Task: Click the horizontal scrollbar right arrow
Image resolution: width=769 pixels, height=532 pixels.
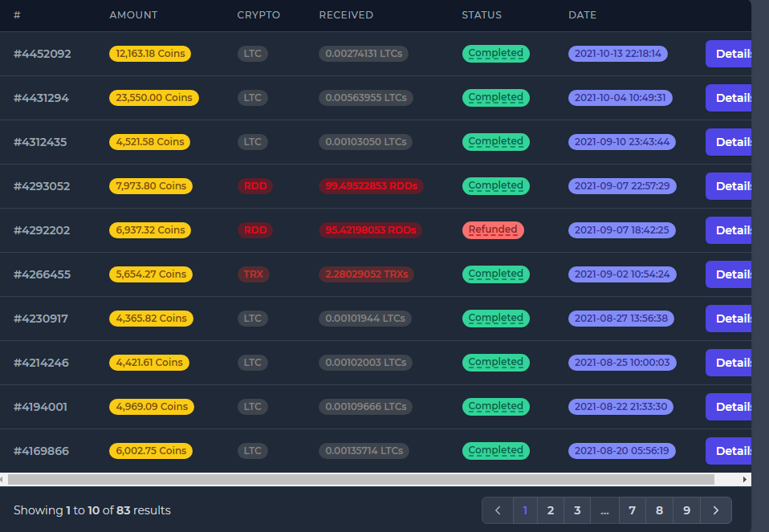Action: pyautogui.click(x=745, y=479)
